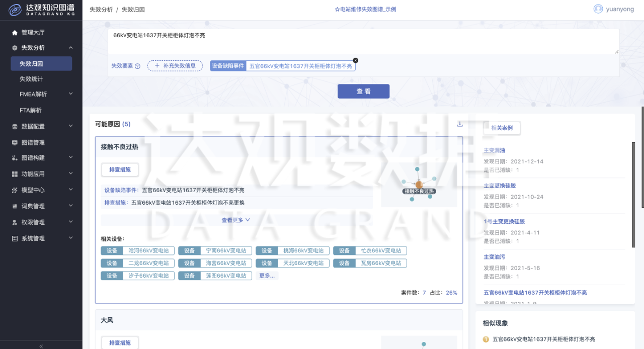Open the 主变漏油 case link

[x=494, y=150]
